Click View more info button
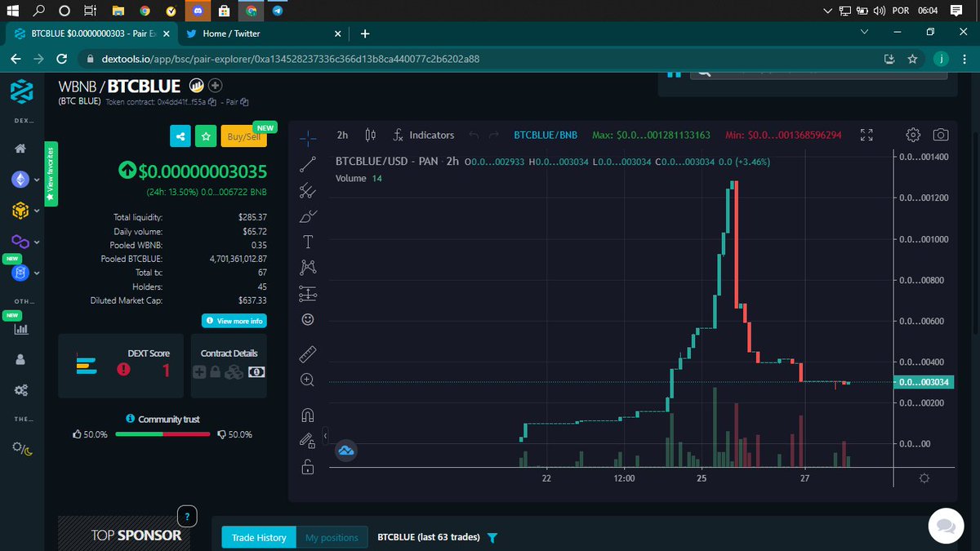 [x=234, y=321]
